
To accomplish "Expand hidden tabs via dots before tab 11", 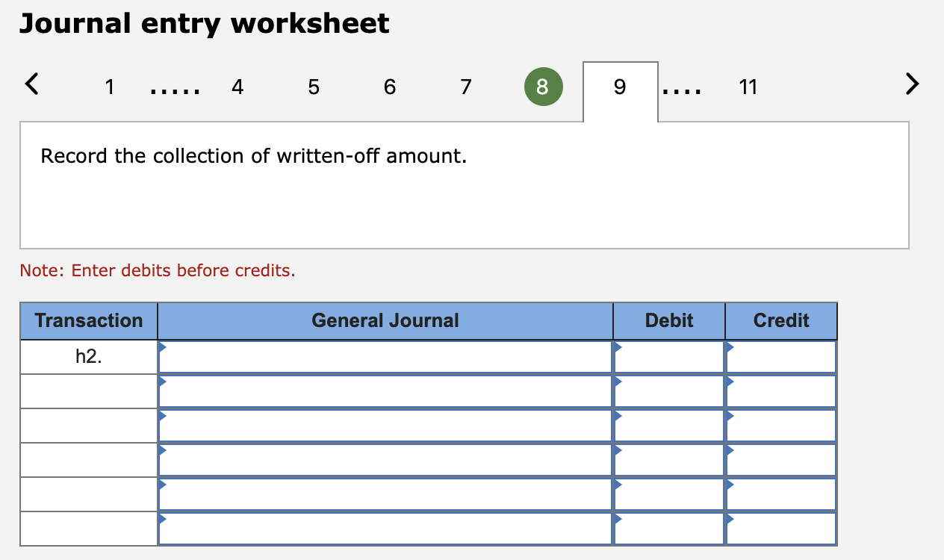I will tap(681, 92).
